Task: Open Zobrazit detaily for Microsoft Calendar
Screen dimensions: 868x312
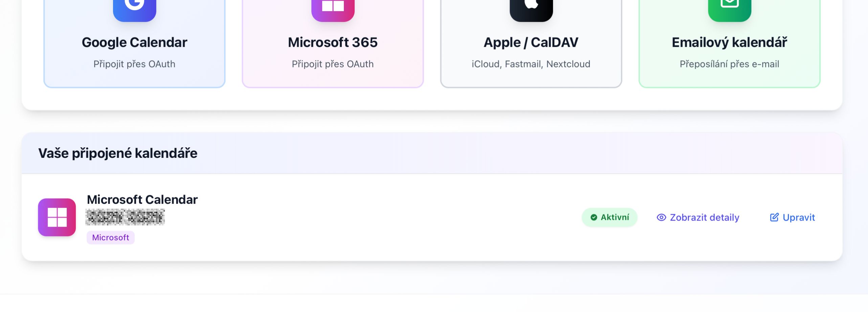Action: (x=704, y=217)
